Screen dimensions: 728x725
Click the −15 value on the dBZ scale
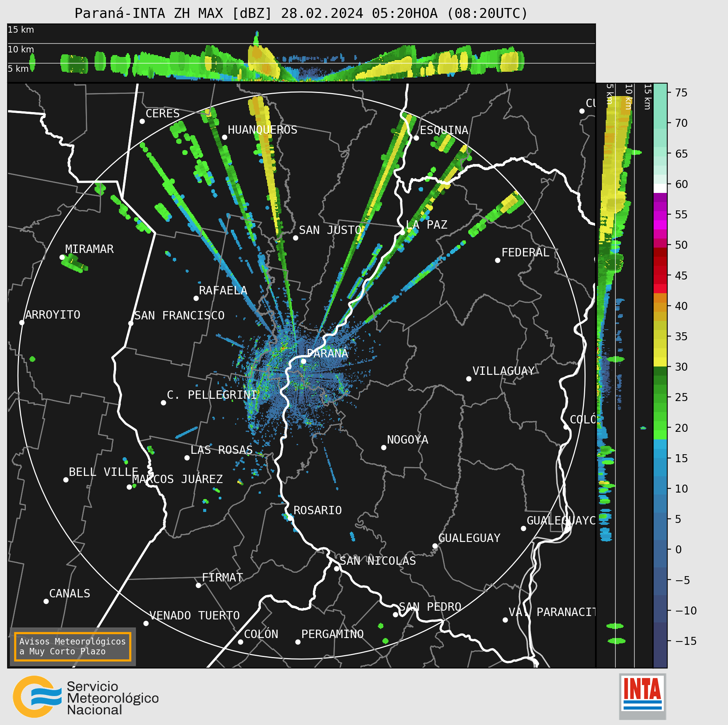pos(686,641)
